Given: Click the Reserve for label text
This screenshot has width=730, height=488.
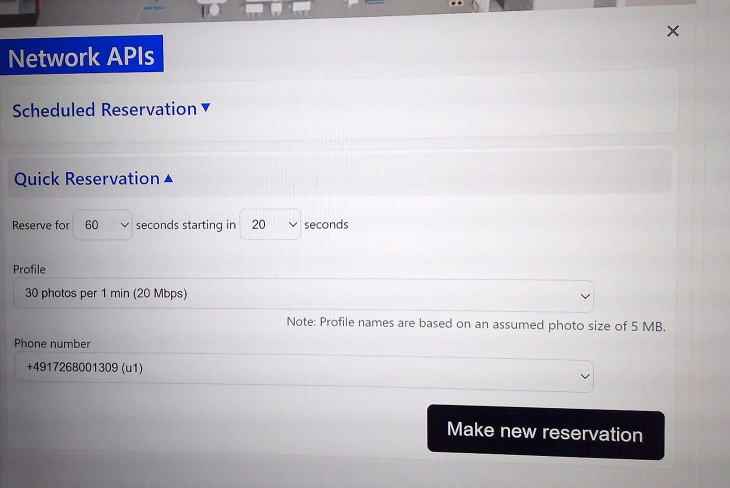Looking at the screenshot, I should tap(41, 225).
